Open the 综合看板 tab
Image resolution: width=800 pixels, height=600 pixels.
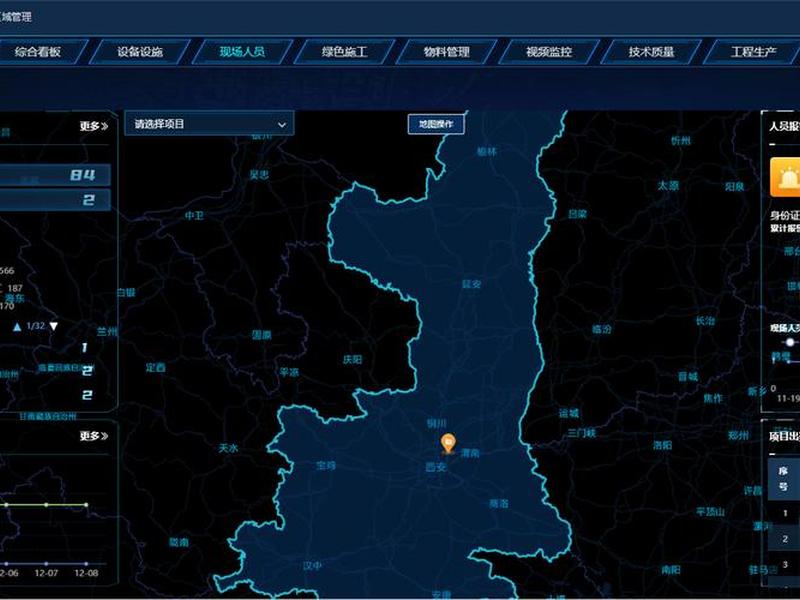click(38, 52)
